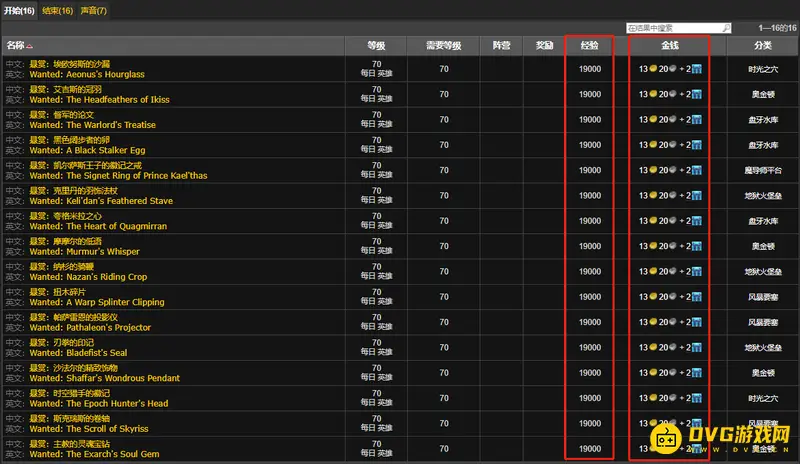Open Wanted: The Scroll of Skyriss link
The width and height of the screenshot is (800, 464).
coord(89,429)
